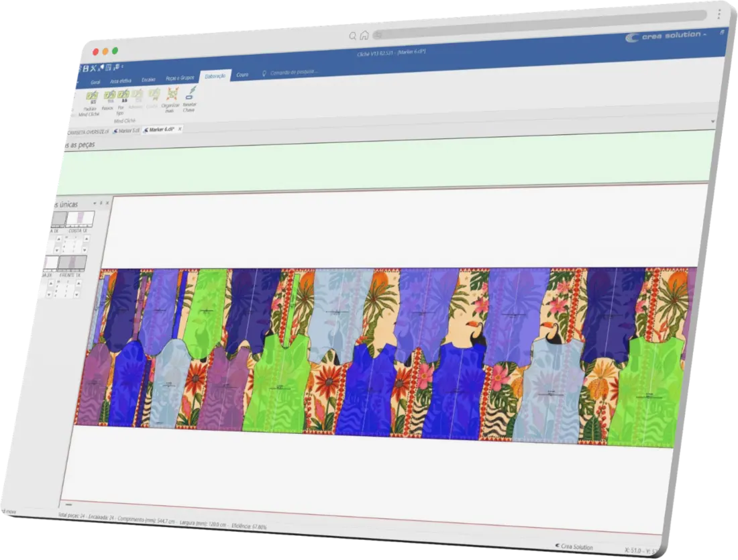Close the peças únicas panel
Image resolution: width=738 pixels, height=560 pixels.
(x=107, y=203)
